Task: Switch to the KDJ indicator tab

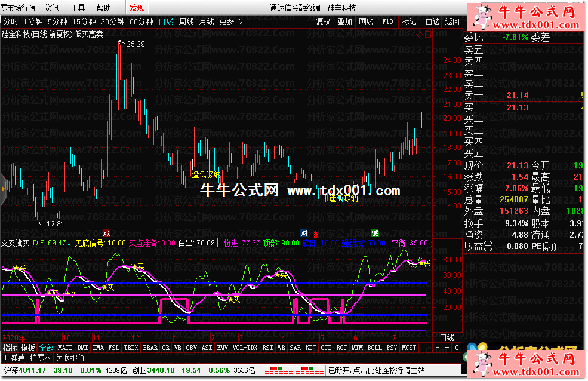Action: coord(310,348)
